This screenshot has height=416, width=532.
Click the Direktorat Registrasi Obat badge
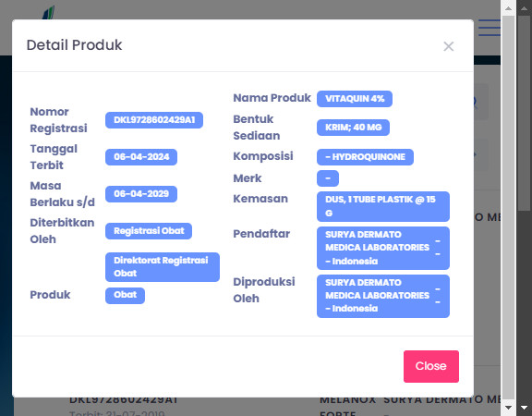point(163,267)
